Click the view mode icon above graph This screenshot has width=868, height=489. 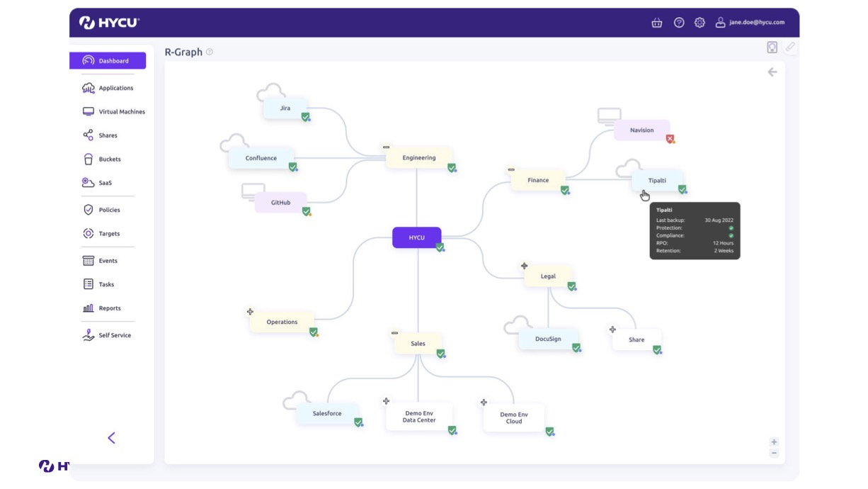coord(772,47)
